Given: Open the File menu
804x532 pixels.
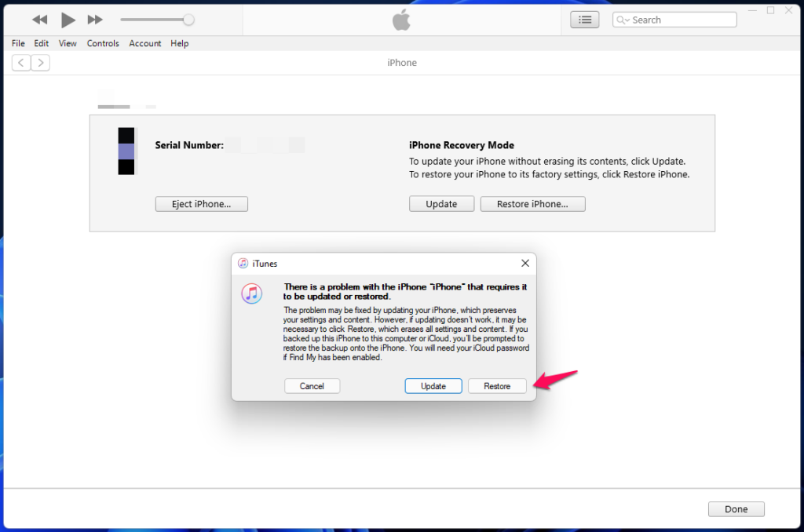Looking at the screenshot, I should click(x=18, y=44).
